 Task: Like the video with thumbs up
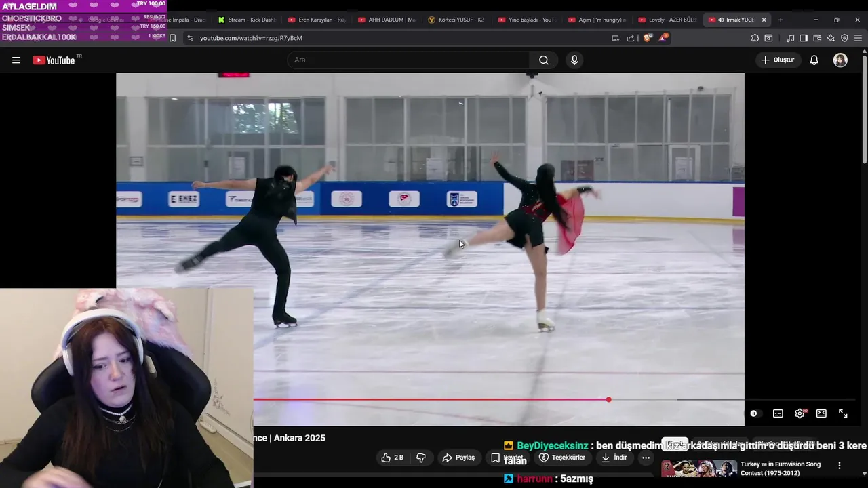click(393, 457)
